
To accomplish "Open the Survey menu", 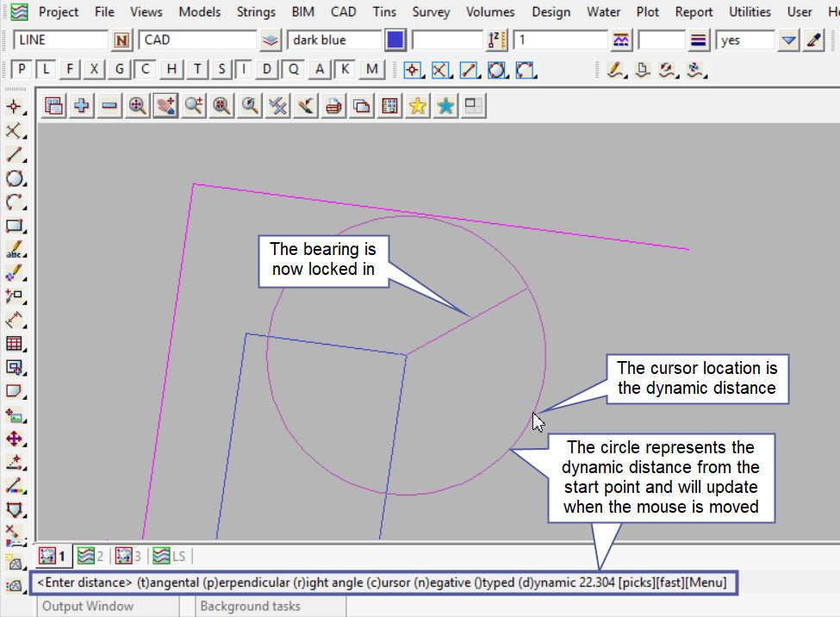I will (x=431, y=12).
